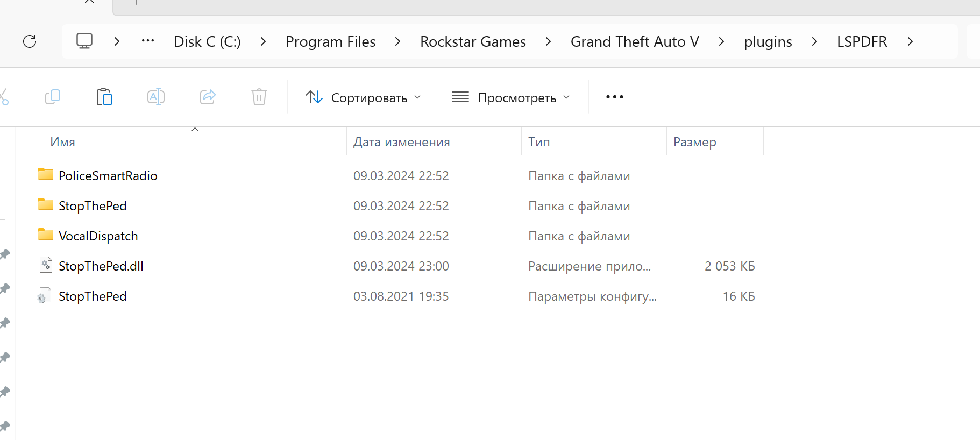
Task: Click the Paste icon in toolbar
Action: (104, 97)
